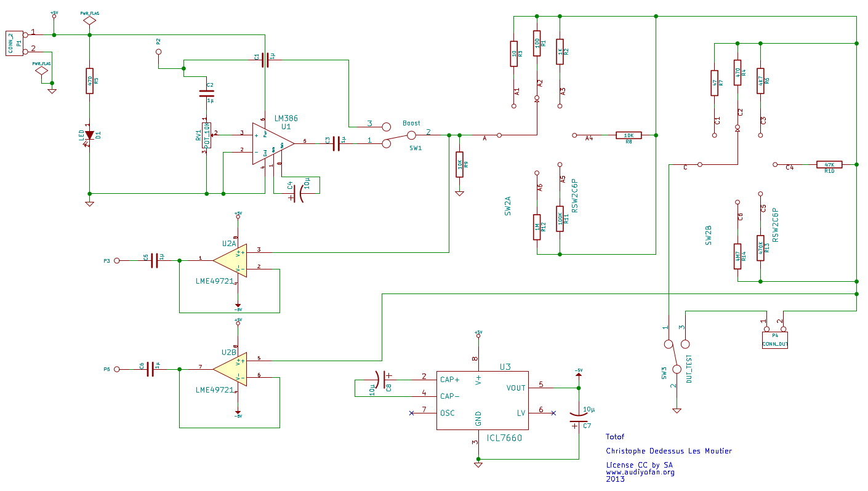Click the ICL7660 U3 chip body
Screen dimensions: 868x491
(x=482, y=399)
